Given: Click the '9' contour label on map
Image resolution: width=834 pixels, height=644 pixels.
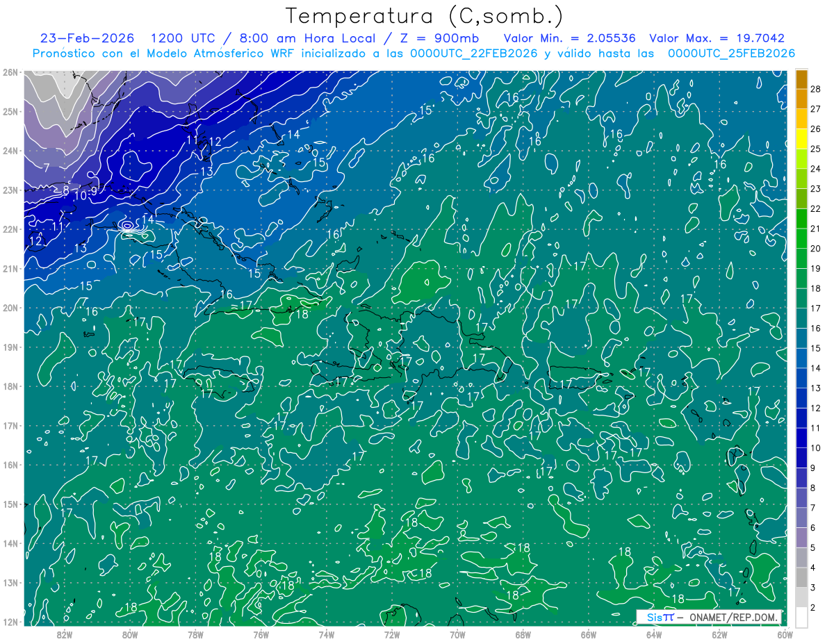Looking at the screenshot, I should coord(94,190).
